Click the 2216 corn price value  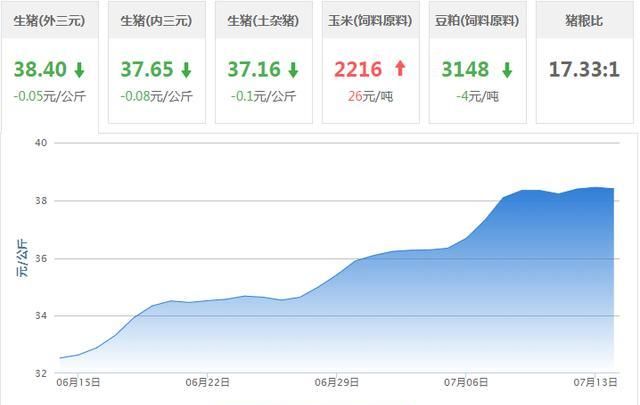tap(358, 69)
